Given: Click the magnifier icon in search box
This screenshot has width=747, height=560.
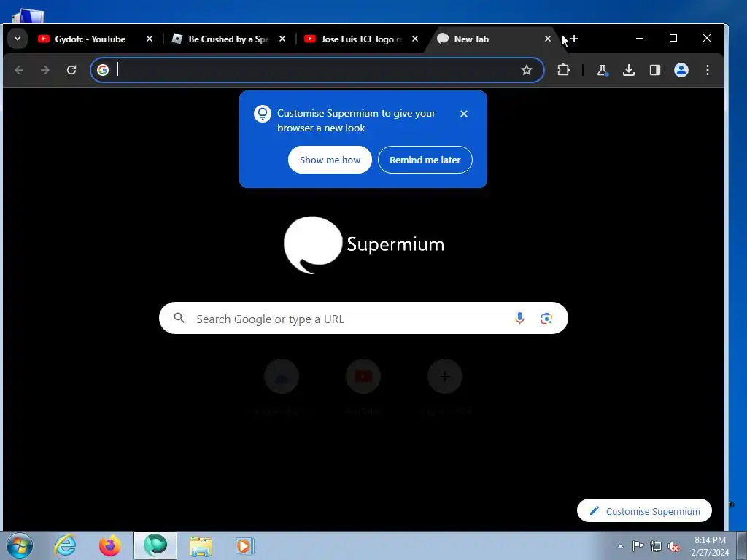Looking at the screenshot, I should coord(179,318).
